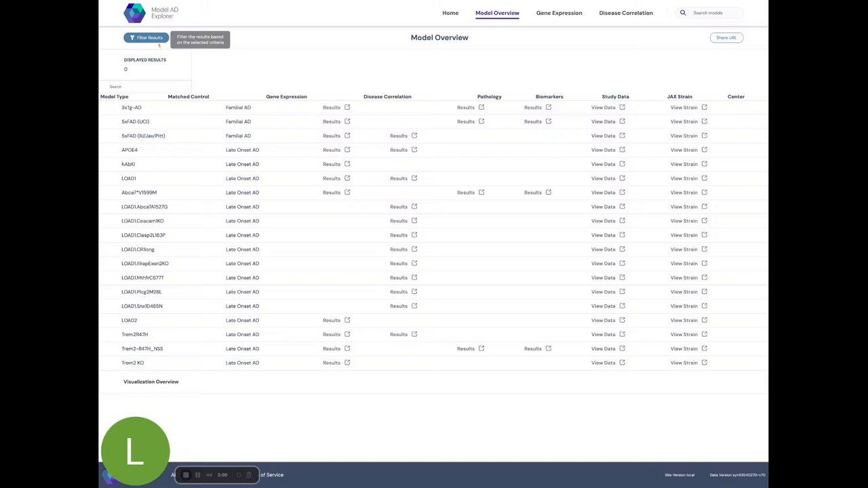Viewport: 868px width, 488px height.
Task: Open the Disease Correlation nav tab
Action: coord(626,13)
